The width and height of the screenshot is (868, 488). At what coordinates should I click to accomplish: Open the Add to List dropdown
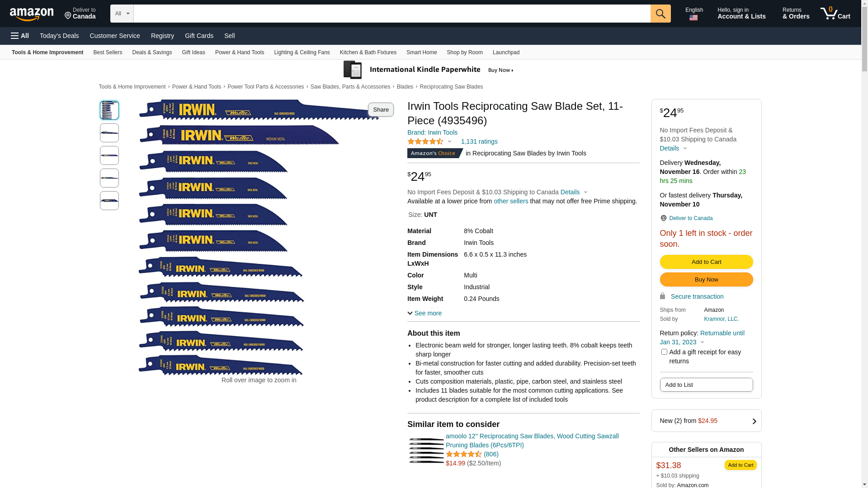706,385
